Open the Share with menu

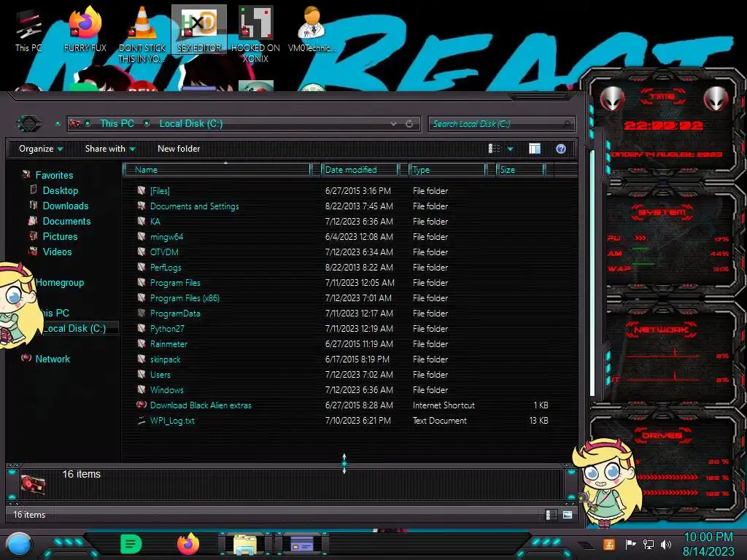(109, 149)
